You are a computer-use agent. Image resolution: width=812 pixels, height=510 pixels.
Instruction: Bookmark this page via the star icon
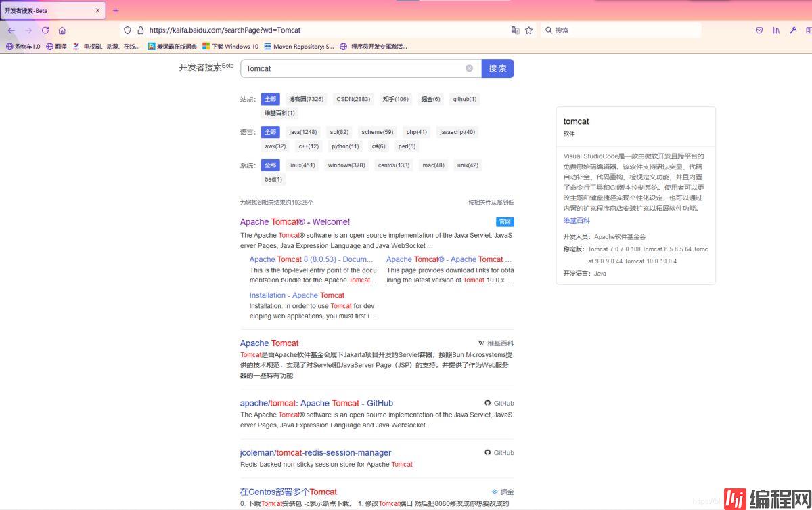(x=530, y=30)
